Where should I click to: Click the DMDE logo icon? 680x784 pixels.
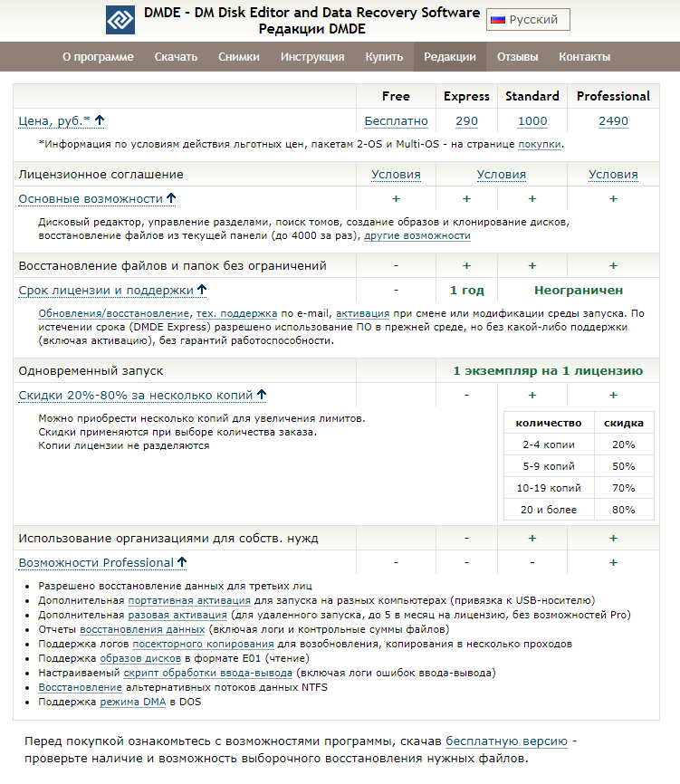(x=120, y=20)
